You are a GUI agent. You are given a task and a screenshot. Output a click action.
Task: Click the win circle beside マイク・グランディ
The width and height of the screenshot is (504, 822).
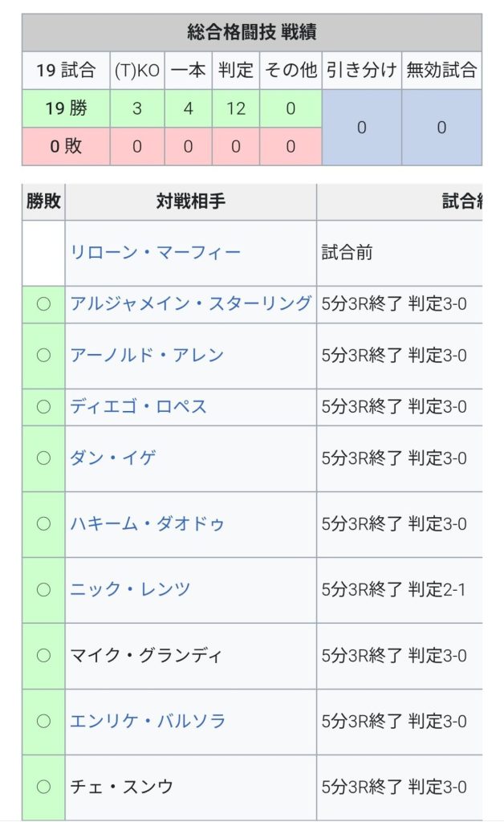[43, 655]
